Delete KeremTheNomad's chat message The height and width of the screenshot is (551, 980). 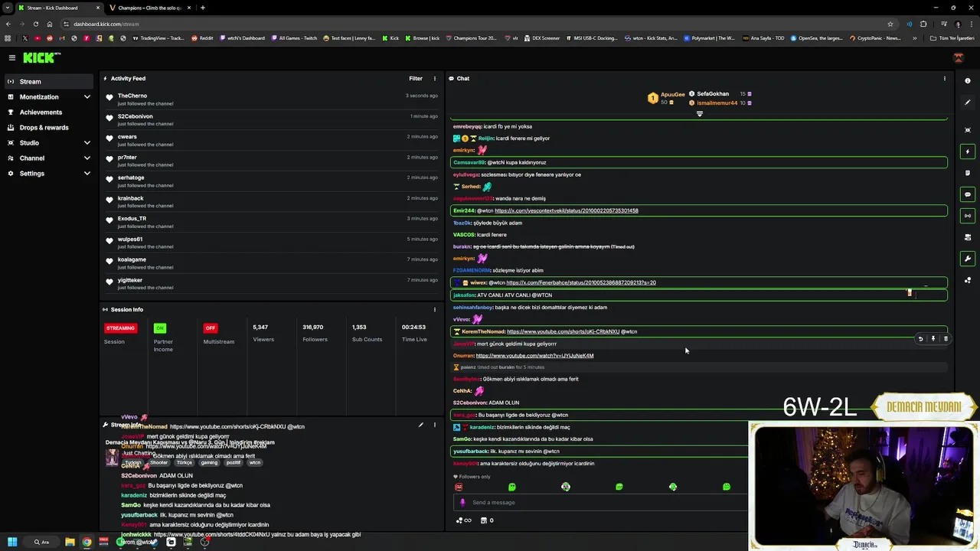tap(946, 338)
